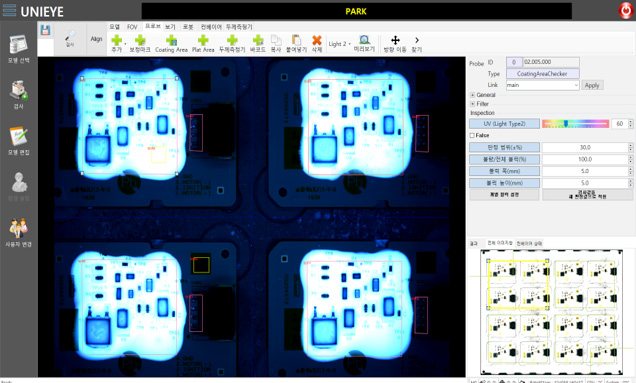This screenshot has height=383, width=636.
Task: Open 사용자 변경 in the sidebar
Action: coord(19,233)
